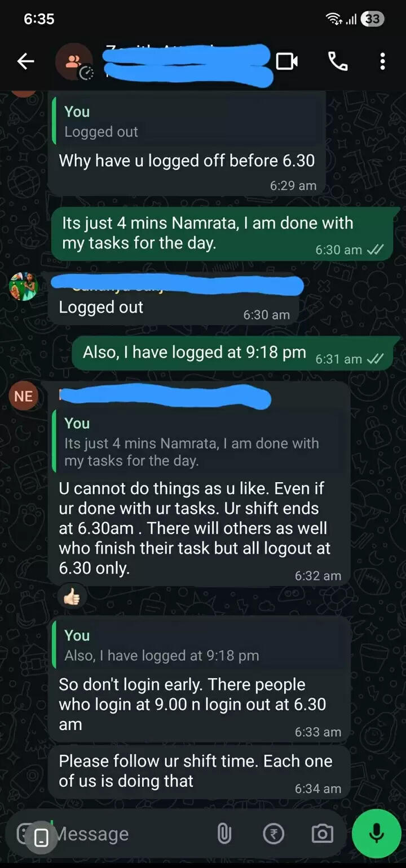Tap the thumbs-up reaction under the message

pos(72,597)
